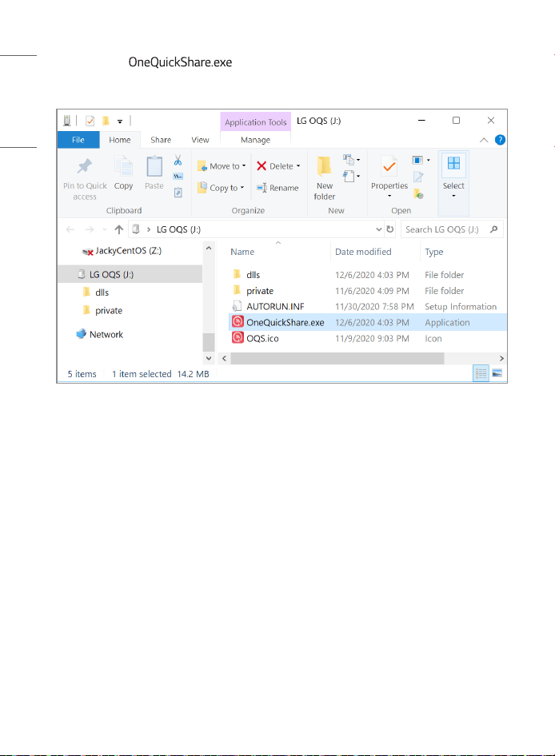The height and width of the screenshot is (756, 555).
Task: Open the Customize Quick Access Toolbar dropdown
Action: point(120,121)
